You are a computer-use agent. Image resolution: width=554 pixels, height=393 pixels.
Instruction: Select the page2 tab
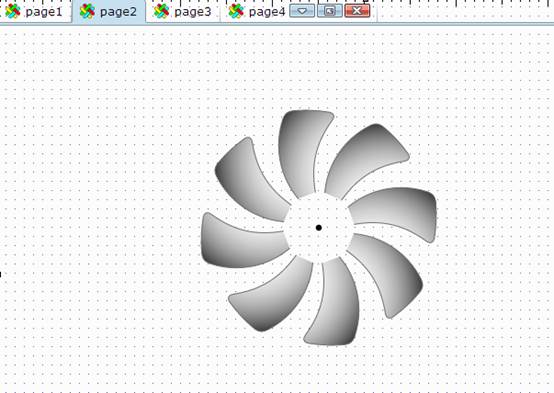click(x=109, y=12)
